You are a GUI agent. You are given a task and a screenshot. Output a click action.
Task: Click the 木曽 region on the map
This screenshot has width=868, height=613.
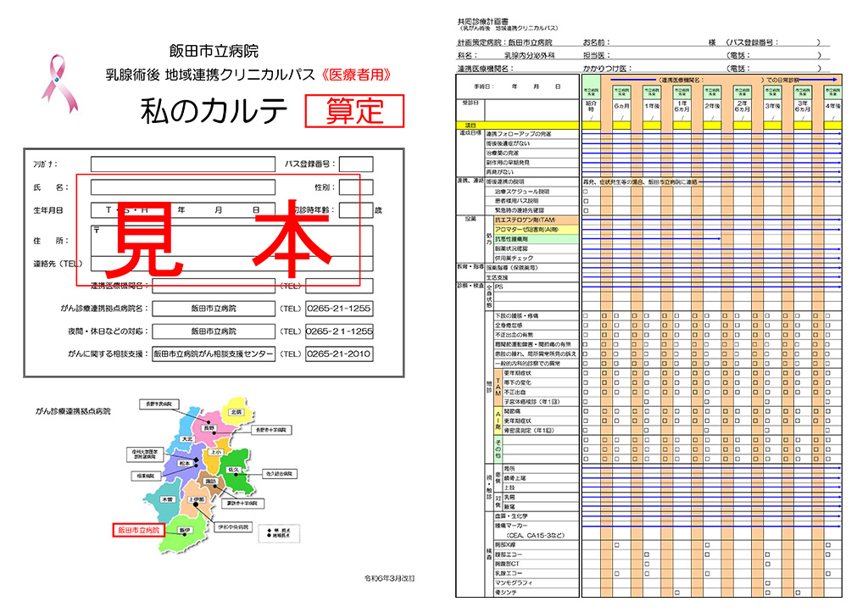click(x=166, y=500)
